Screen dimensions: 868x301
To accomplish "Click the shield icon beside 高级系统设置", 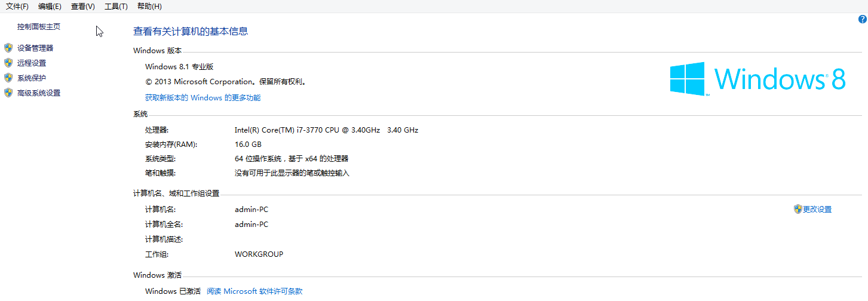I will click(x=8, y=93).
